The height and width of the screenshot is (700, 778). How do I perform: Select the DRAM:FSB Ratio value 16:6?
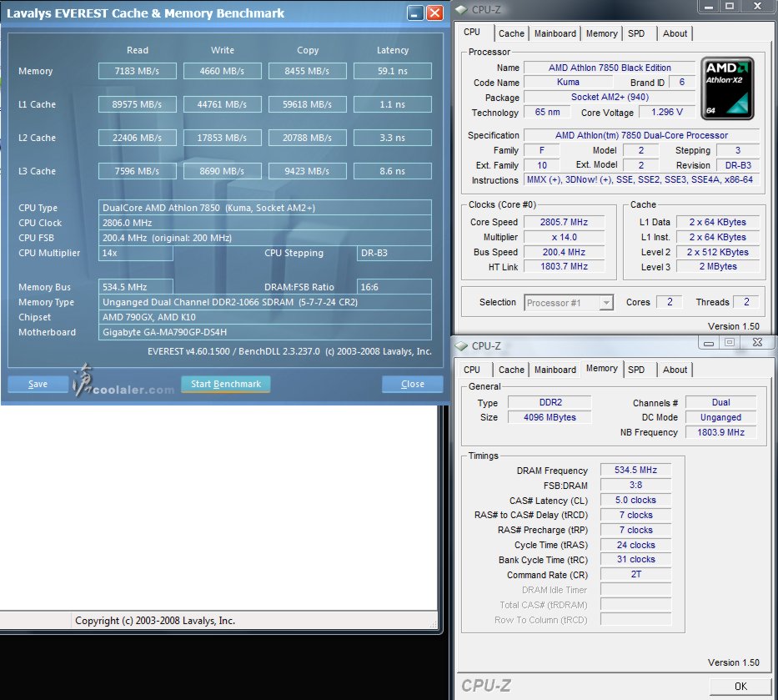click(394, 286)
